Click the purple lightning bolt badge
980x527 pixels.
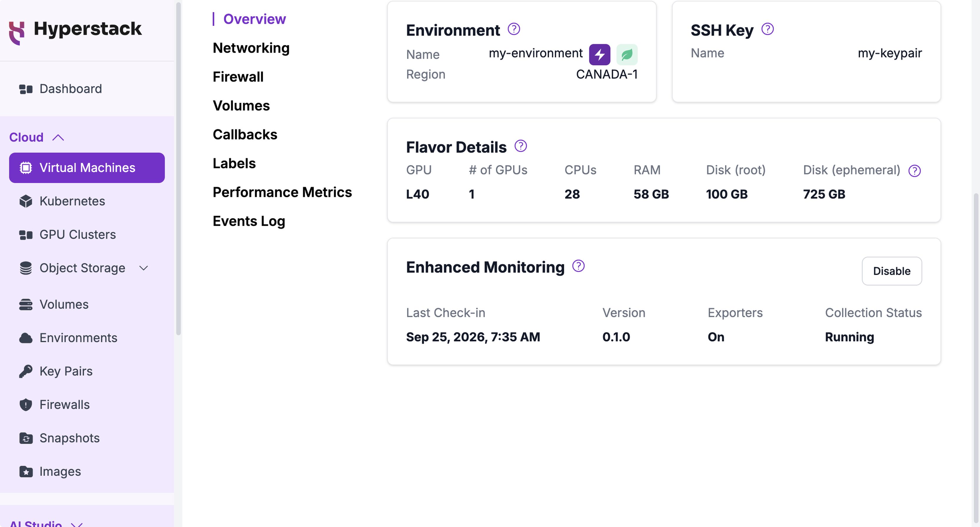coord(599,54)
